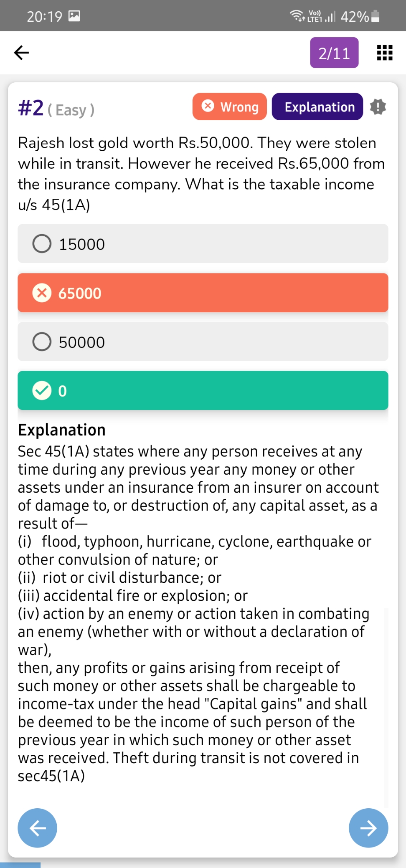The image size is (406, 868).
Task: Tap the question text about Rajesh
Action: [x=200, y=174]
